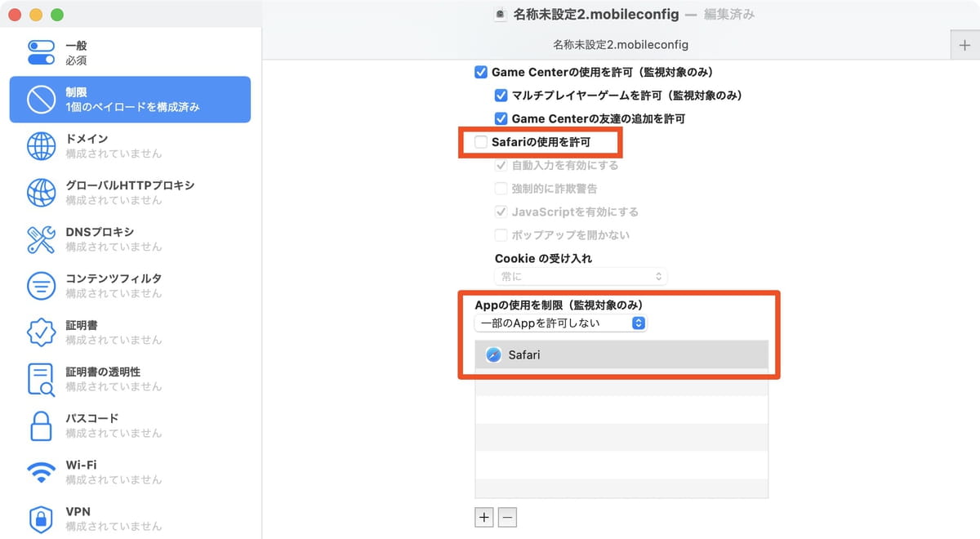Select the Safari row in app list

(x=621, y=355)
